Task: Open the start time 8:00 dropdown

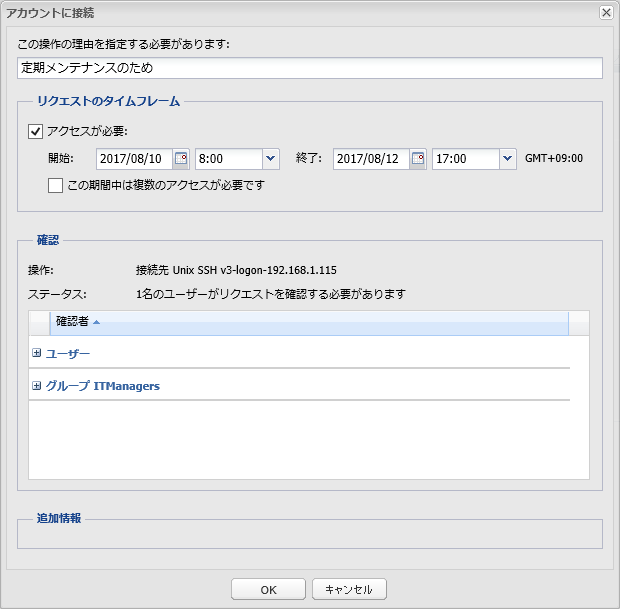Action: (x=271, y=159)
